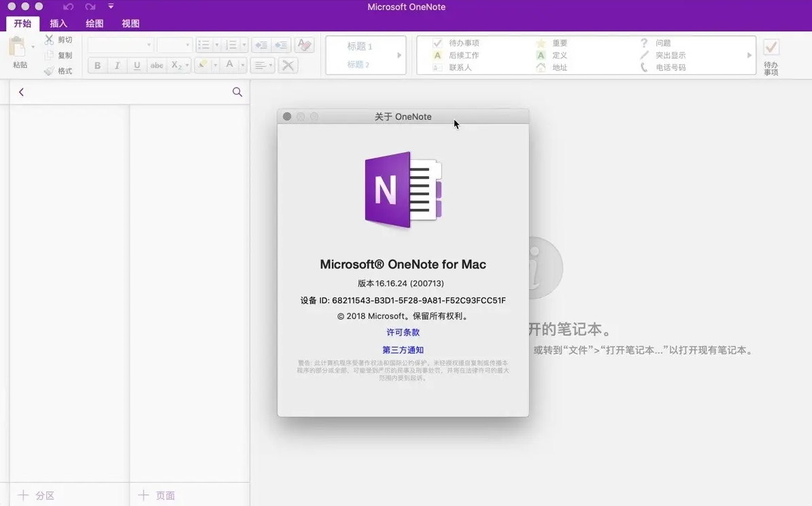The width and height of the screenshot is (812, 506).
Task: Open the 绘图 ribbon tab
Action: (95, 23)
